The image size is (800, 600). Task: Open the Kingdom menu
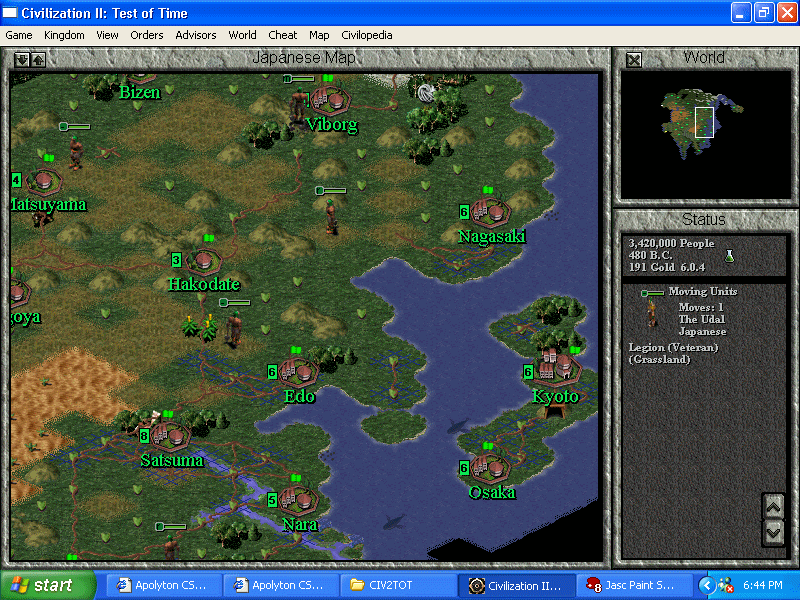tap(64, 35)
